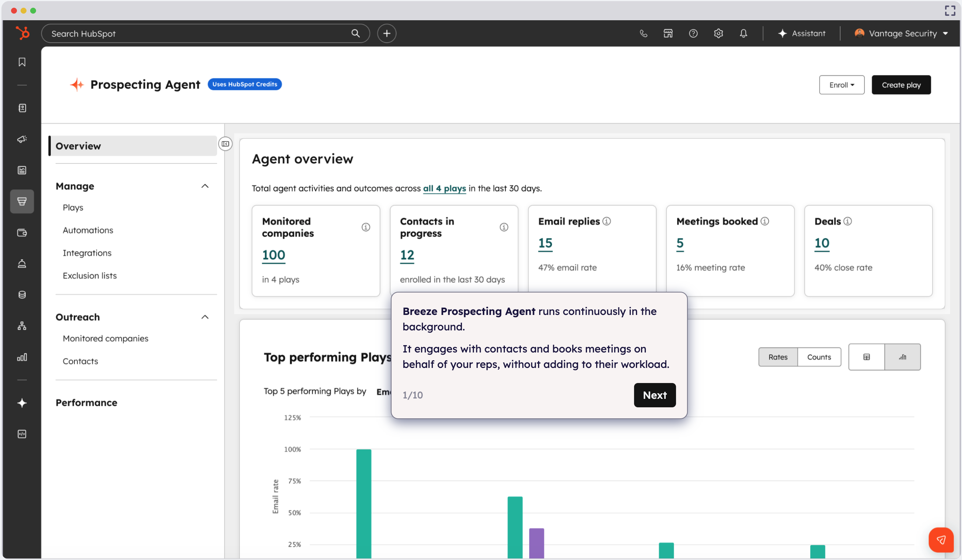962x560 pixels.
Task: Open the reporting bar chart sidebar icon
Action: coord(22,357)
